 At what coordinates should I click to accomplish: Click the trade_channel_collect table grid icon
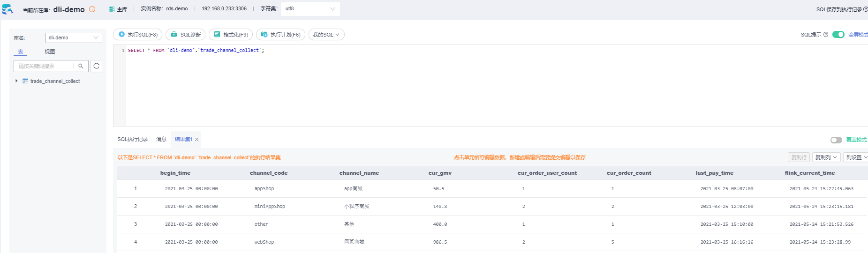[x=25, y=81]
